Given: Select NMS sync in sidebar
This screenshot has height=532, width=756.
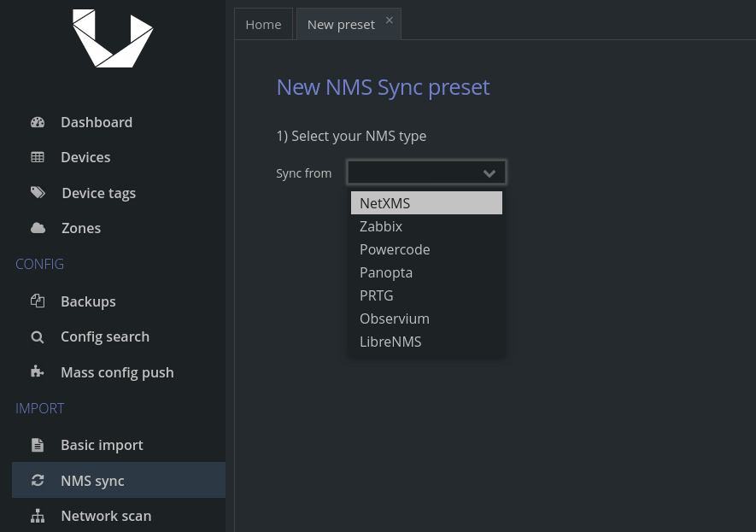Looking at the screenshot, I should [x=119, y=481].
